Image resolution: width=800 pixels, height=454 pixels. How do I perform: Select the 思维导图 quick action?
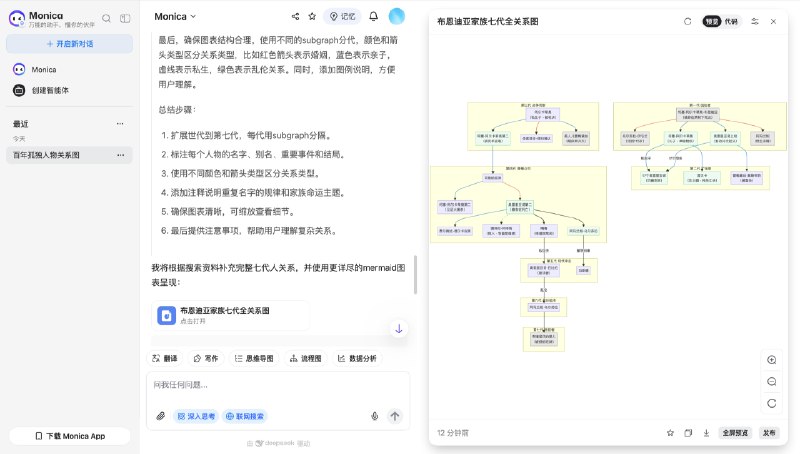click(254, 359)
